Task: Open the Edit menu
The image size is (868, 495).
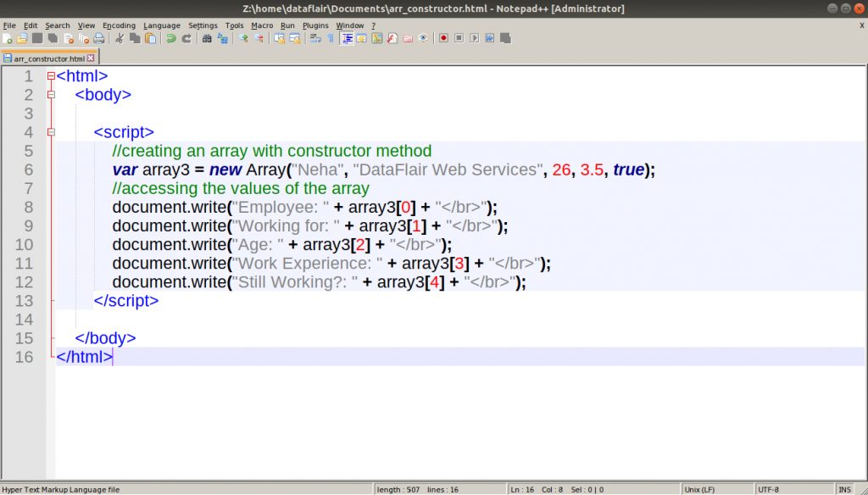Action: (31, 25)
